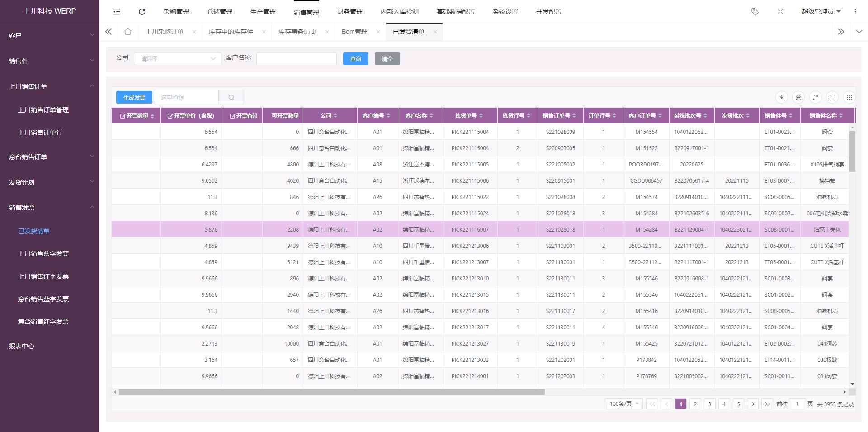Image resolution: width=868 pixels, height=432 pixels.
Task: Open the tab list dropdown chevron
Action: tap(859, 32)
